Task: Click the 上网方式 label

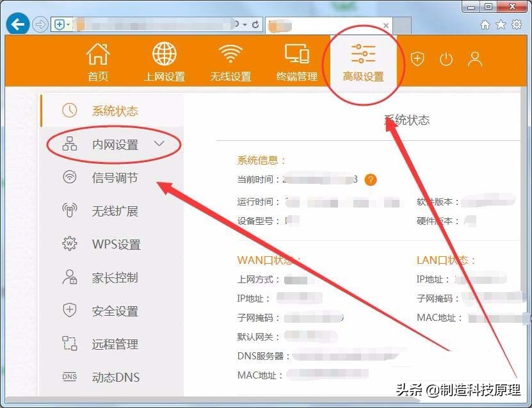Action: click(x=259, y=279)
